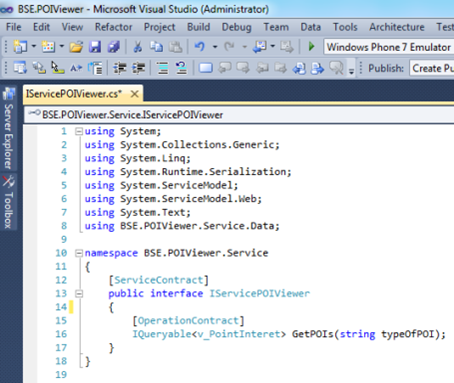Screen dimensions: 454x383
Task: Click the typeOfPOI parameter name
Action: pyautogui.click(x=408, y=334)
